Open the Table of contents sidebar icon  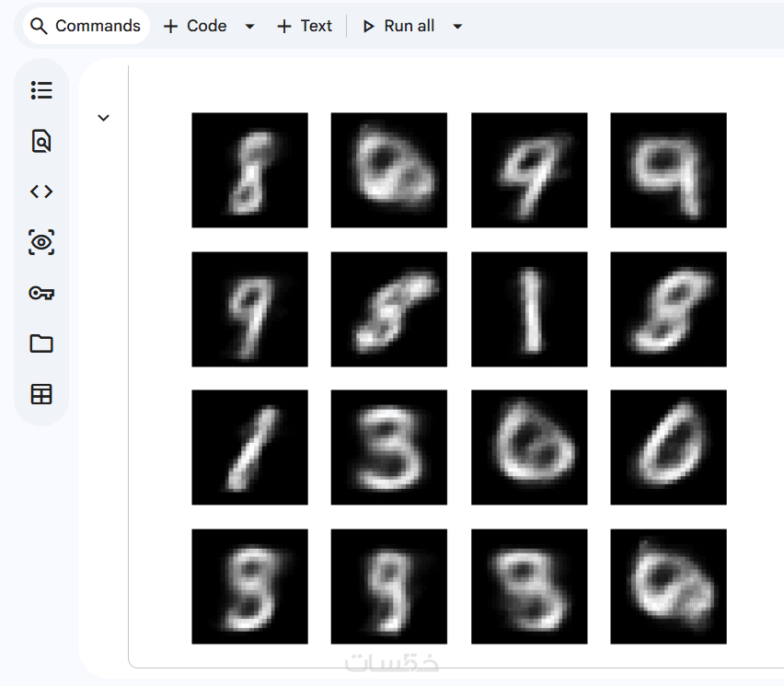[x=41, y=90]
